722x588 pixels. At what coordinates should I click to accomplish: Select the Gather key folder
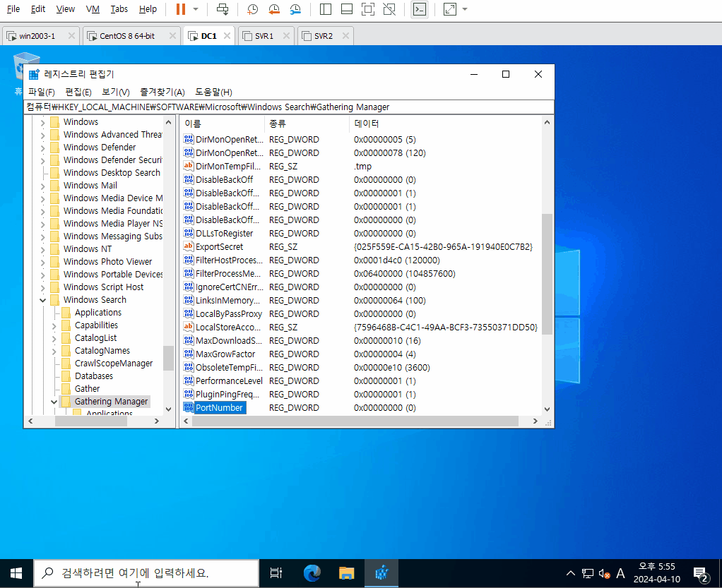click(87, 389)
